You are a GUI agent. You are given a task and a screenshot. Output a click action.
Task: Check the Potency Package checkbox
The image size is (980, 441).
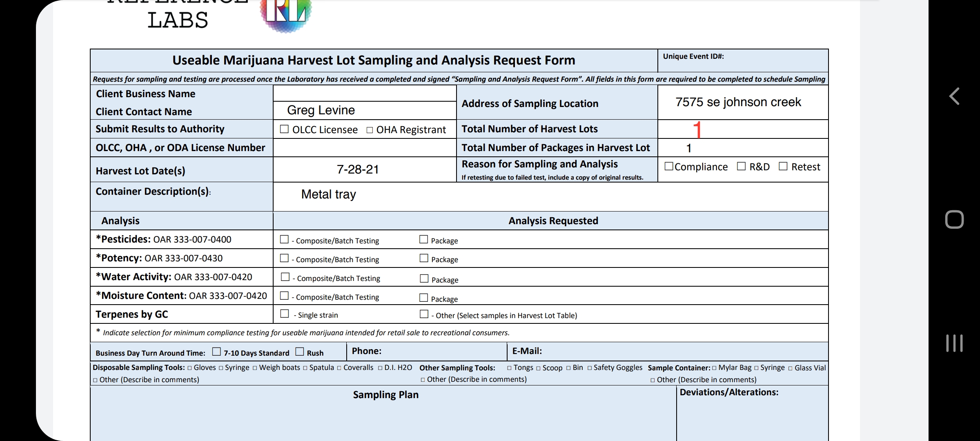click(424, 258)
